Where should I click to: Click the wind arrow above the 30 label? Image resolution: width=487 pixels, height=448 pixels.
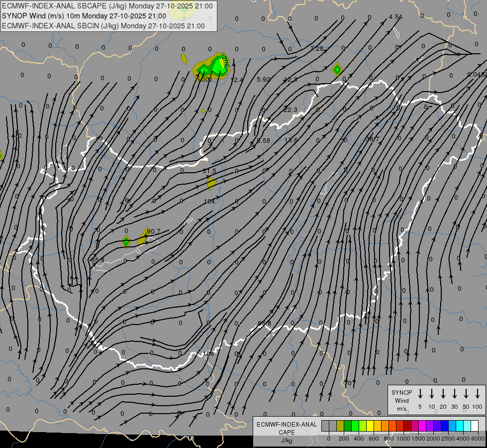(x=454, y=394)
